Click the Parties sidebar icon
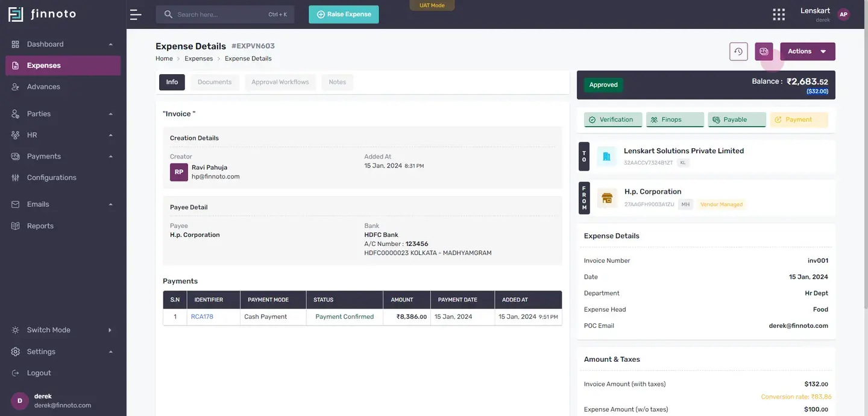This screenshot has height=416, width=868. (16, 114)
